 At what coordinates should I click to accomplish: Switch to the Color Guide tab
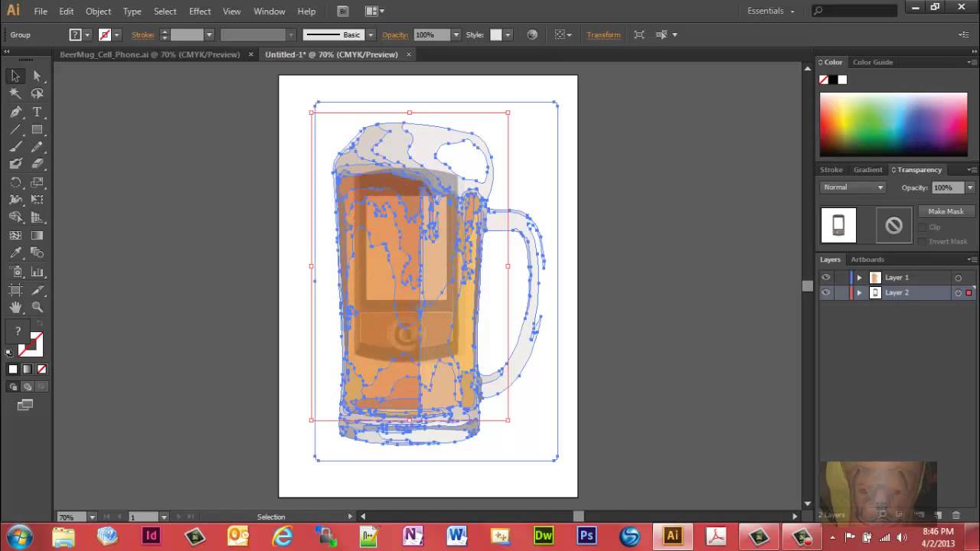[x=873, y=62]
